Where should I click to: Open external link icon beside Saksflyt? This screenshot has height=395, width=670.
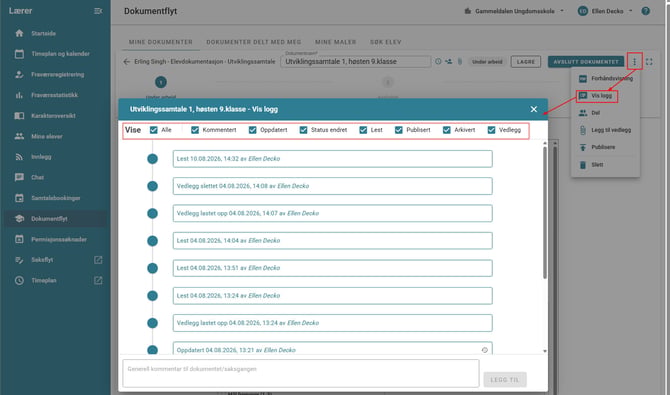coord(98,260)
